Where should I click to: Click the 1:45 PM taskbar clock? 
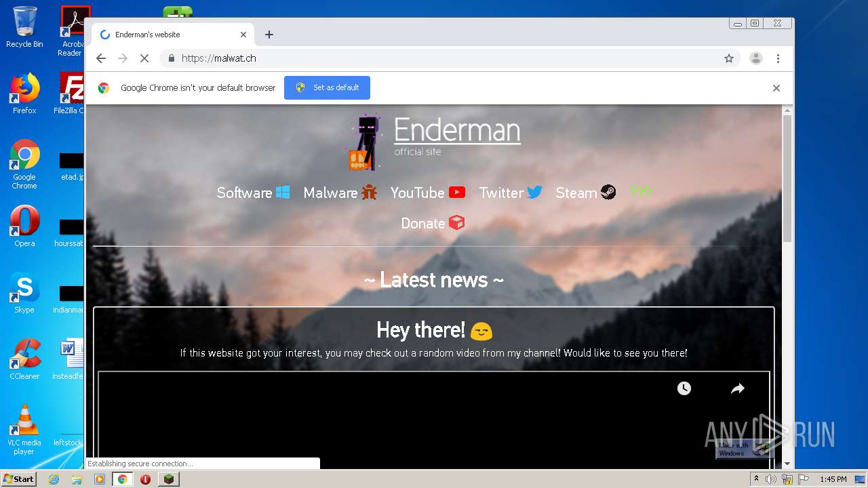click(833, 479)
